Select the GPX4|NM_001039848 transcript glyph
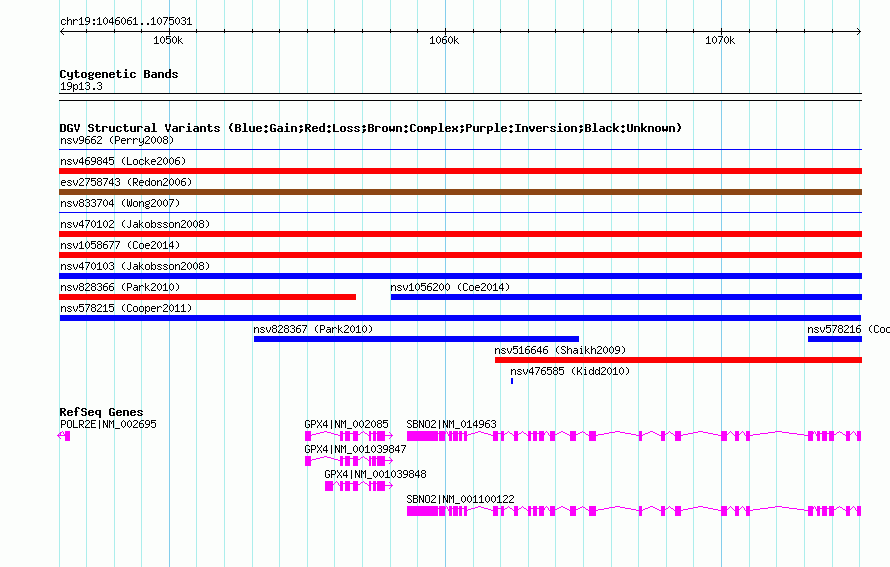 [359, 486]
